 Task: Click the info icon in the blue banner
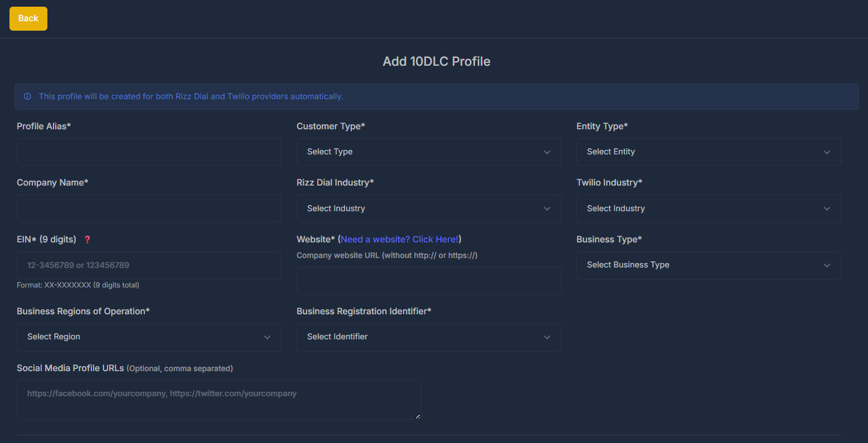pyautogui.click(x=27, y=96)
